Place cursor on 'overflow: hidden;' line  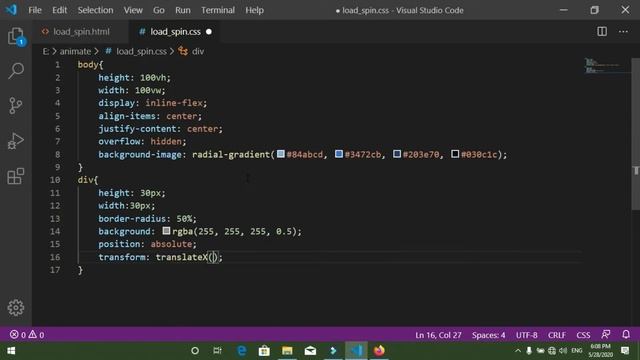click(142, 141)
